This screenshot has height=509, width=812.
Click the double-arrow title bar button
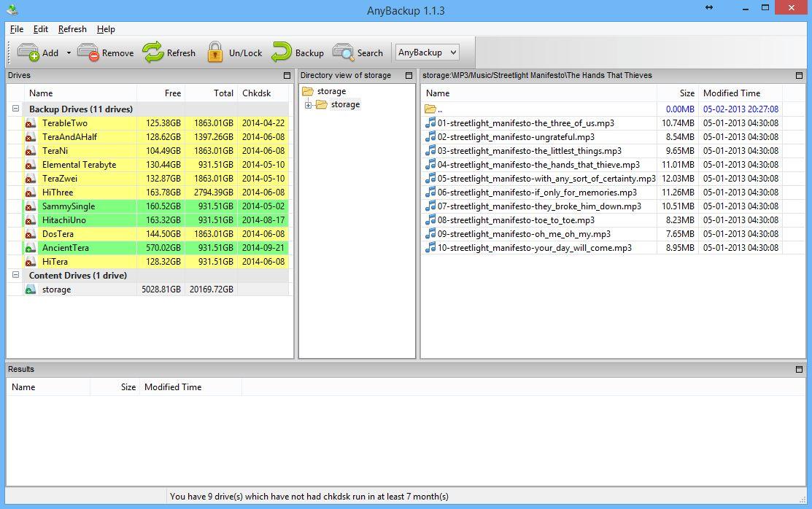click(x=709, y=8)
